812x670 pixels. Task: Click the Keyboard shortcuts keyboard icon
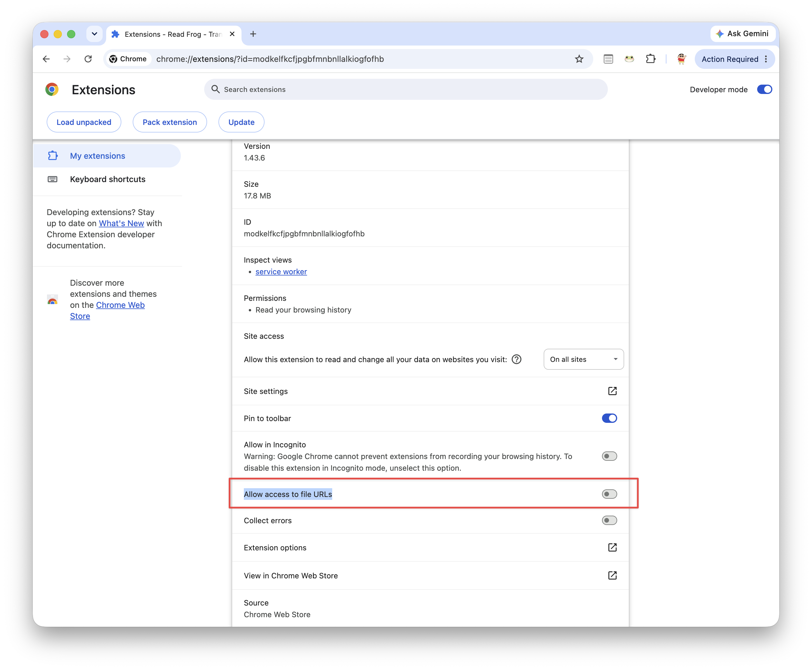tap(52, 179)
